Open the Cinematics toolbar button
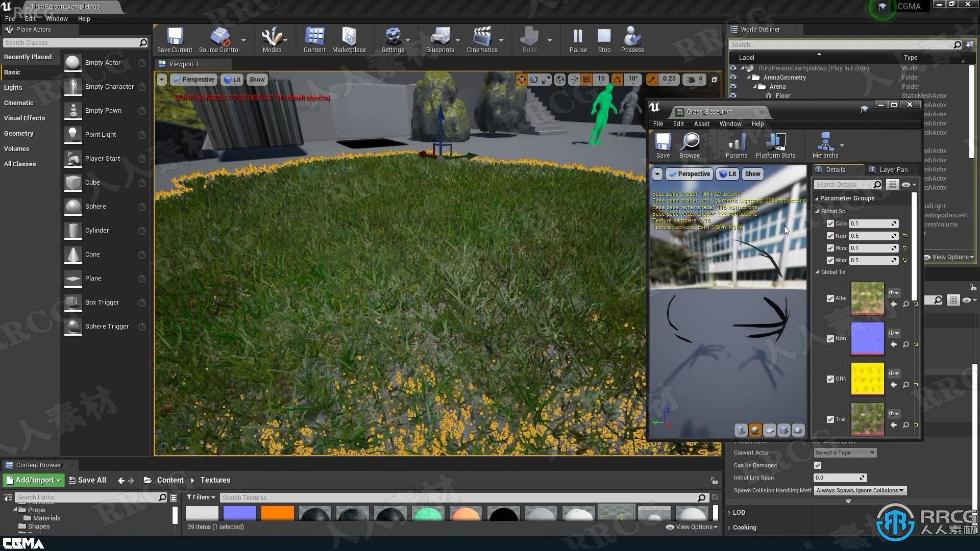This screenshot has height=551, width=980. pyautogui.click(x=482, y=40)
